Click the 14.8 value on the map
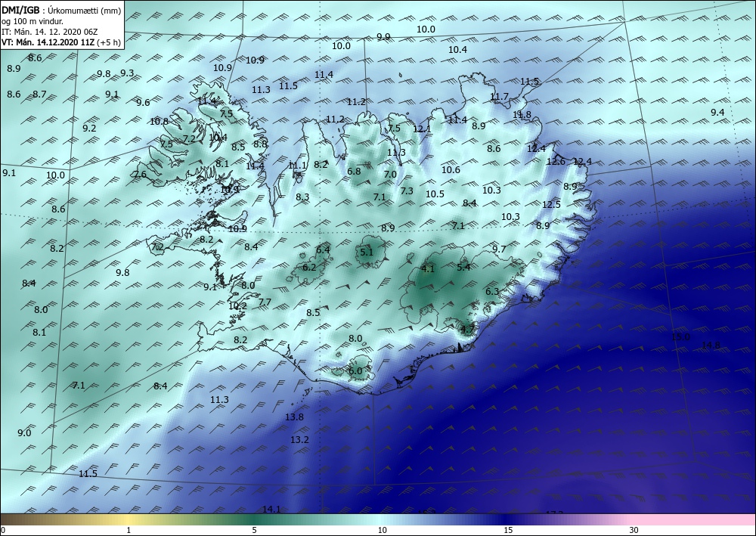 pos(711,345)
